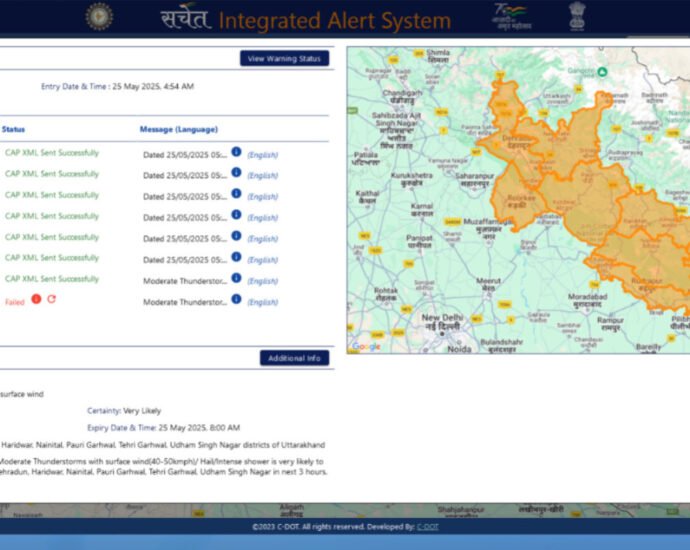Open the Additional Info section
Image resolution: width=690 pixels, height=550 pixels.
(294, 358)
